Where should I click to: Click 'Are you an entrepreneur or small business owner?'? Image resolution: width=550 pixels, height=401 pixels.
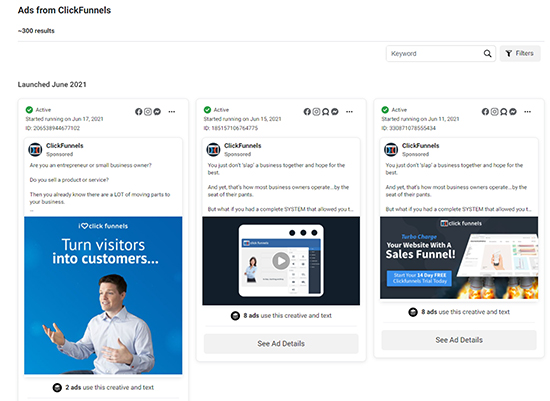(x=90, y=165)
